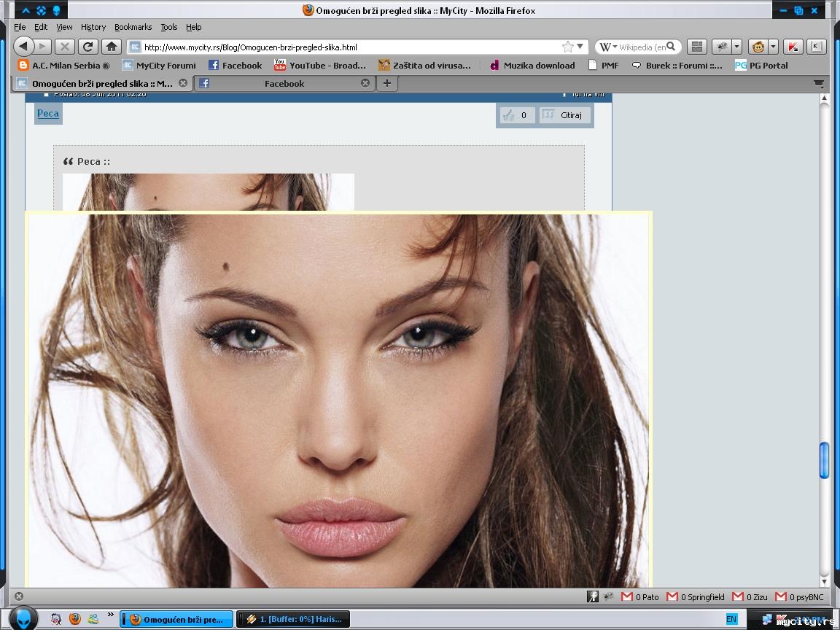The width and height of the screenshot is (840, 630).
Task: Open A.C. Milan Serbia bookmark
Action: pos(63,66)
